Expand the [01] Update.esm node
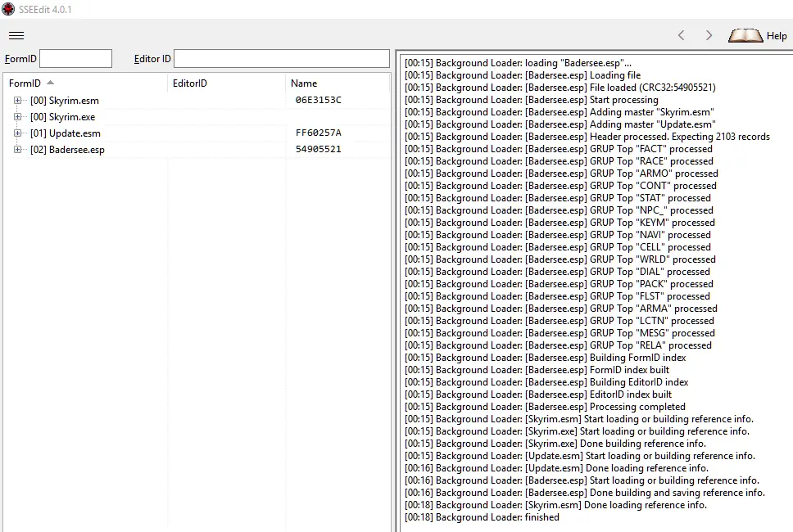Image resolution: width=793 pixels, height=532 pixels. coord(18,133)
